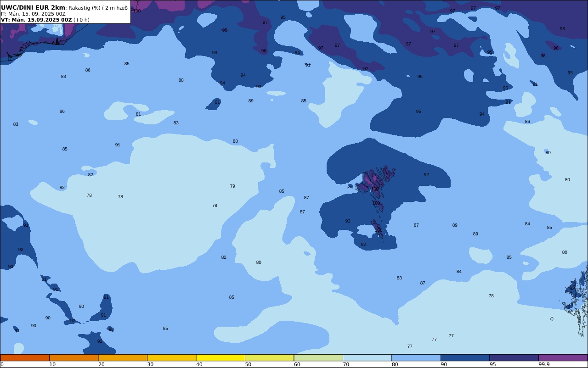Click the "Rakastig (%) í 2 m hæð" label
This screenshot has width=588, height=368.
98,8
